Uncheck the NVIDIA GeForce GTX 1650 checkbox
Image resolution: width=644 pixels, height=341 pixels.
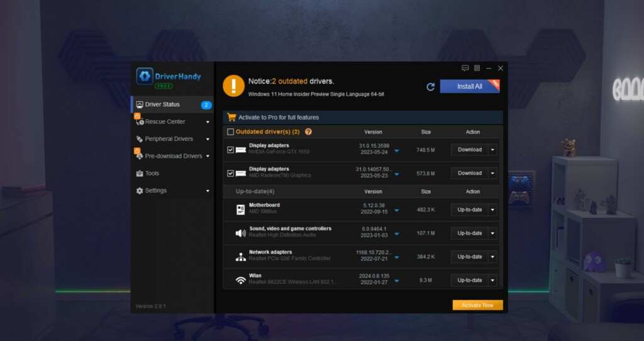[230, 150]
